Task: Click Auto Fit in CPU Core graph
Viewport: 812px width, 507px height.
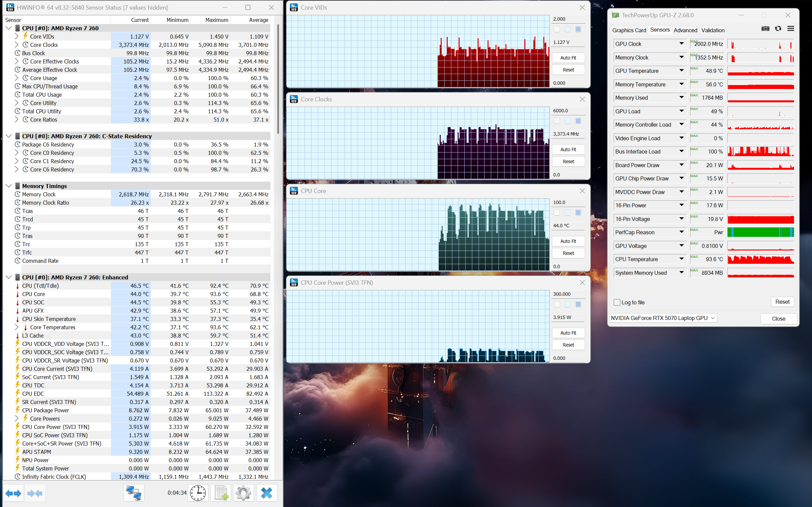Action: (x=568, y=241)
